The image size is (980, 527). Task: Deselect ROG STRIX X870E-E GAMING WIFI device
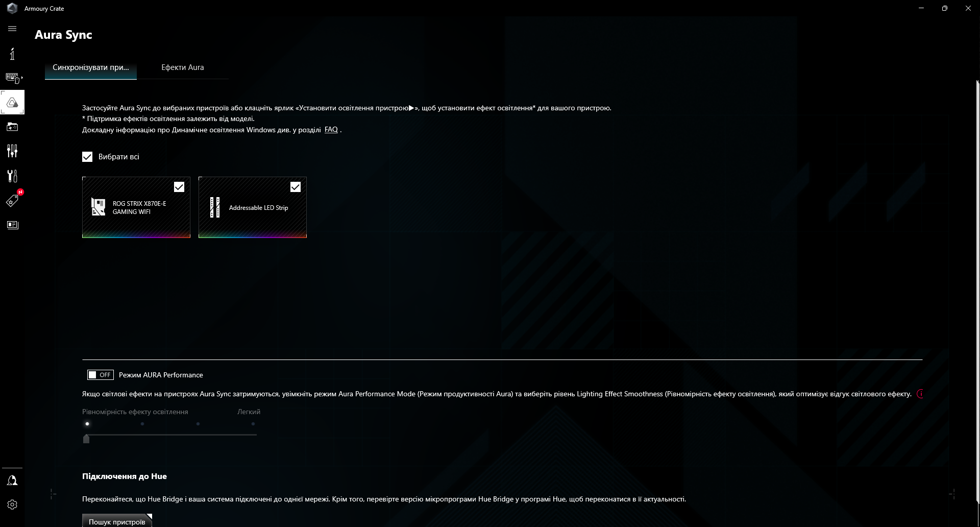coord(179,186)
